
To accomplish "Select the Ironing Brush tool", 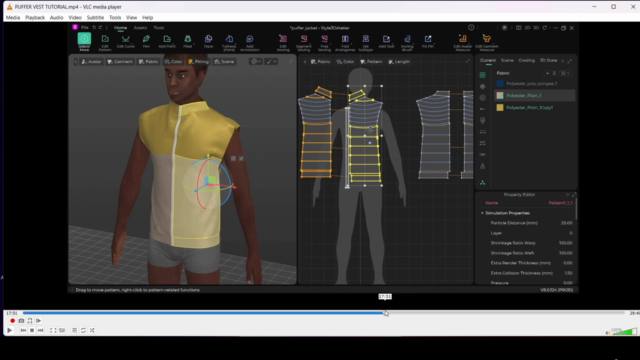I will click(x=407, y=42).
